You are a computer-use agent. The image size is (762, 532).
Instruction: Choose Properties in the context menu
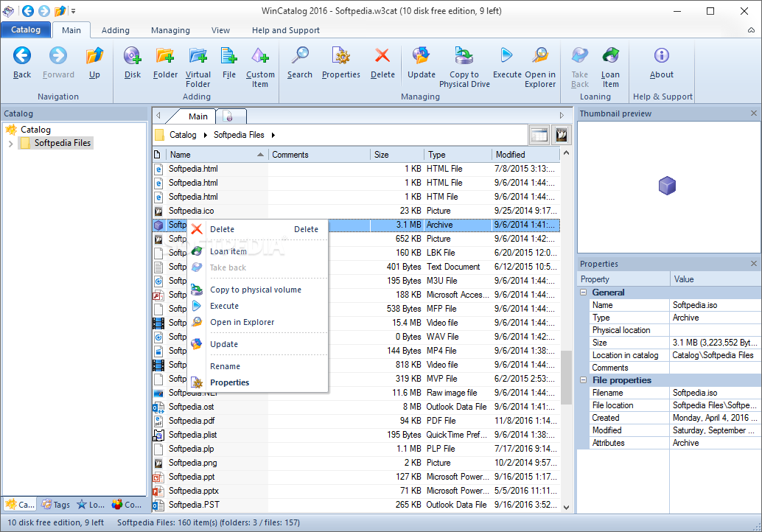(258, 382)
